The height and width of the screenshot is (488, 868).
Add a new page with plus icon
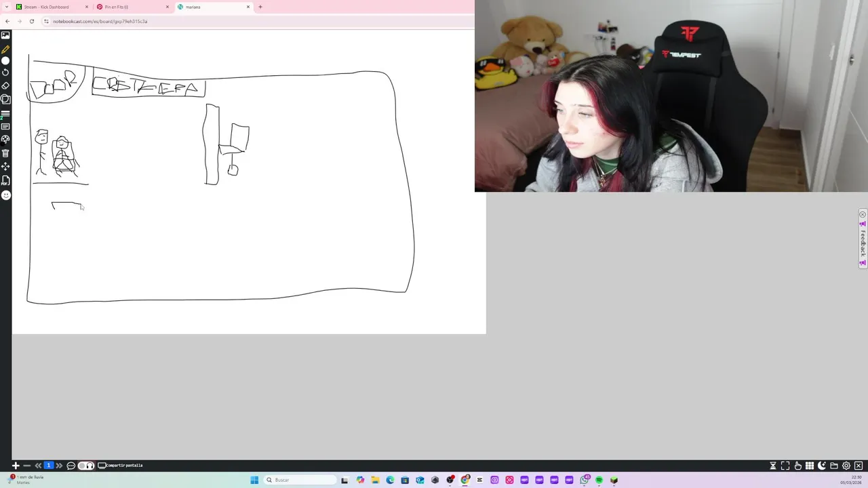[16, 466]
